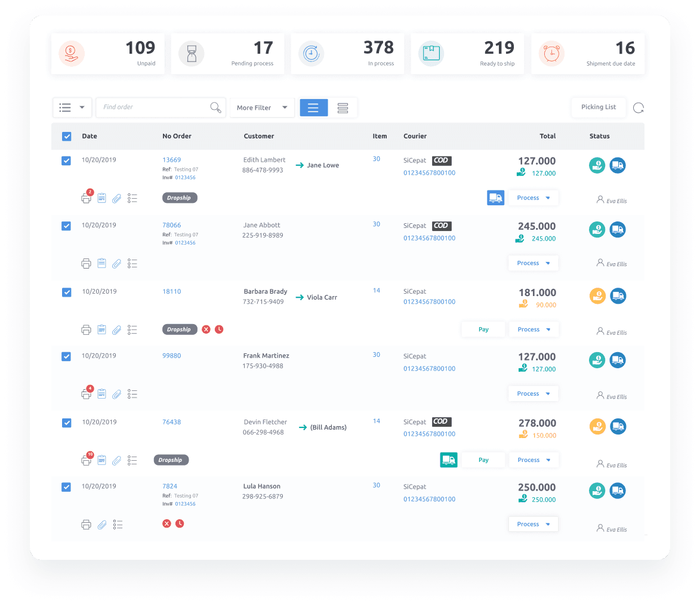This screenshot has width=700, height=604.
Task: Click the Pay button for order 18110
Action: (x=483, y=329)
